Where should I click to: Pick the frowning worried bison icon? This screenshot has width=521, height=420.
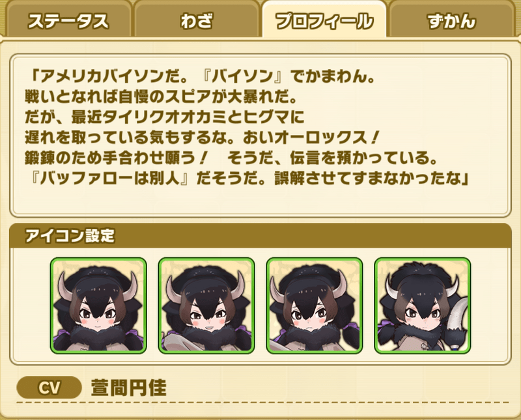point(315,305)
